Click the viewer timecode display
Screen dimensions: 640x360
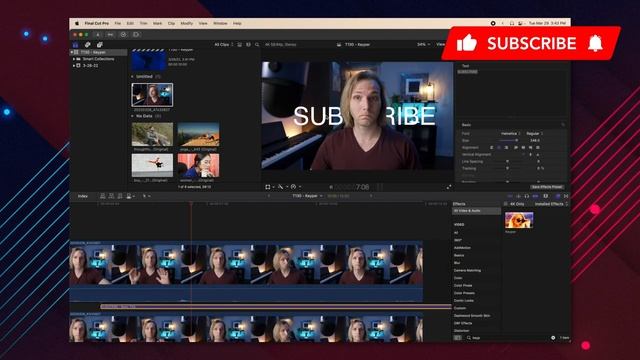click(352, 187)
